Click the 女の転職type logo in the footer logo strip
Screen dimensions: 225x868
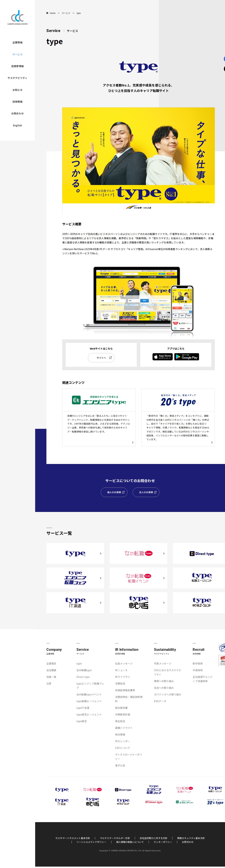click(93, 789)
